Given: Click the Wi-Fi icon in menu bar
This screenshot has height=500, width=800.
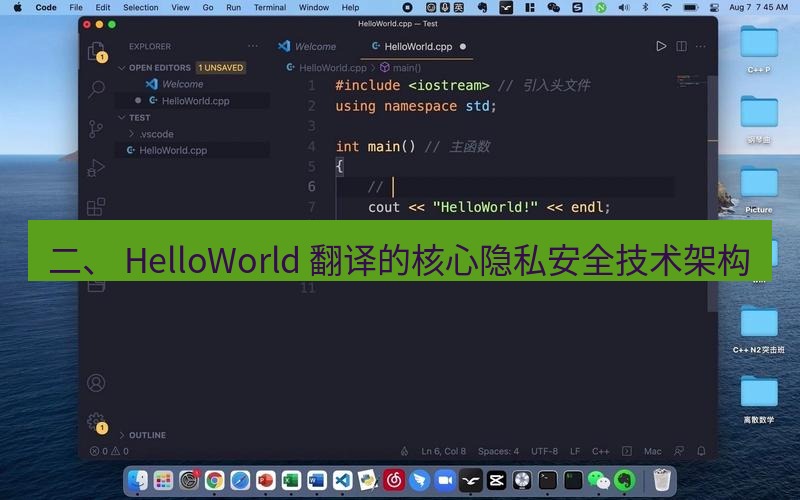Looking at the screenshot, I should point(666,7).
